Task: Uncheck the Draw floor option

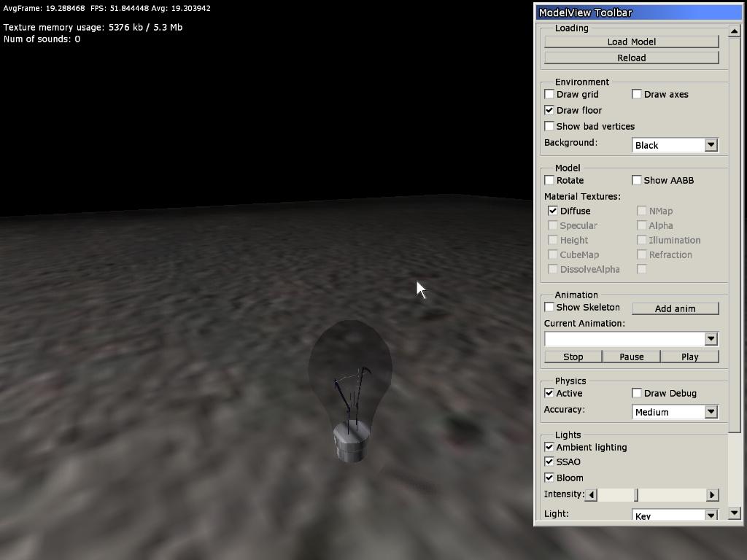Action: (549, 110)
